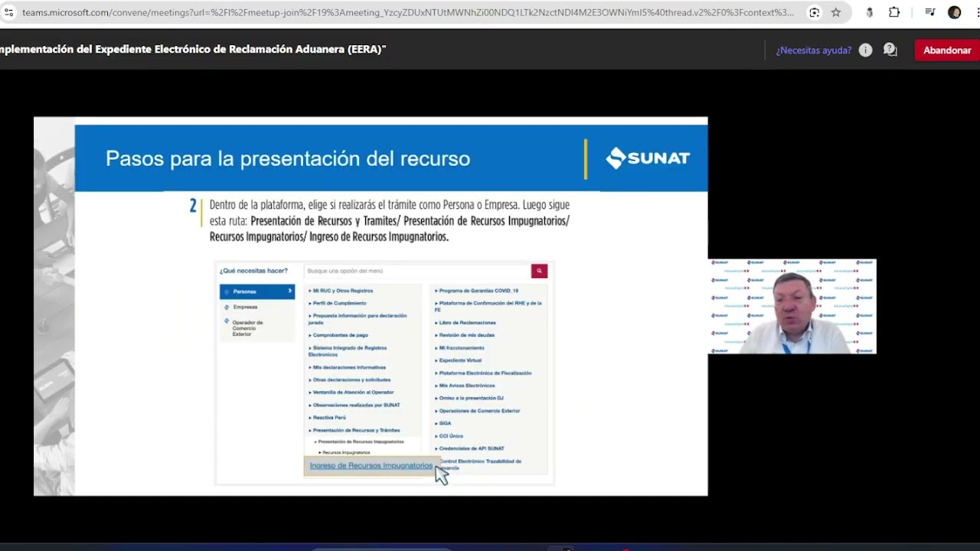Click the slide title 'Pasos para la presentación del recurso'
Screen dimensions: 980x551
pyautogui.click(x=288, y=158)
